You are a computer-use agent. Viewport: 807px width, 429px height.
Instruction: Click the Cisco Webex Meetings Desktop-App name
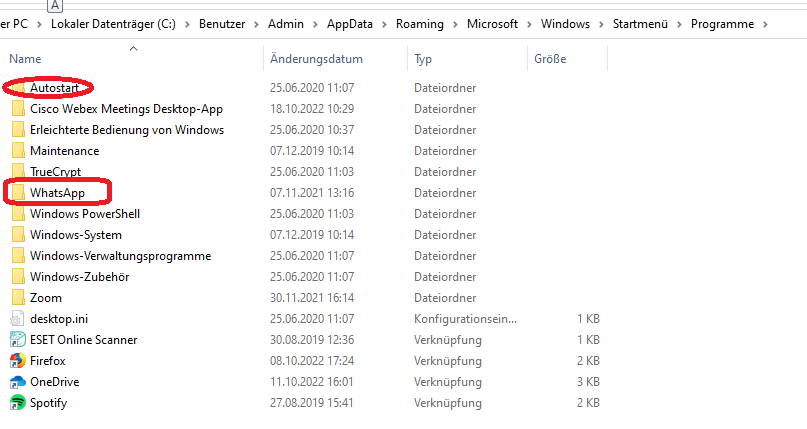click(x=126, y=109)
